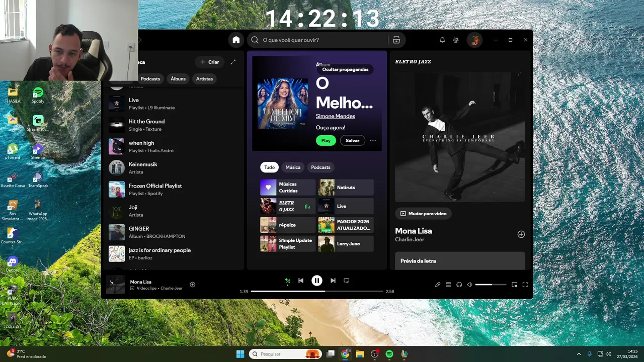Viewport: 644px width, 362px height.
Task: Open Natiruts tile
Action: (x=346, y=188)
